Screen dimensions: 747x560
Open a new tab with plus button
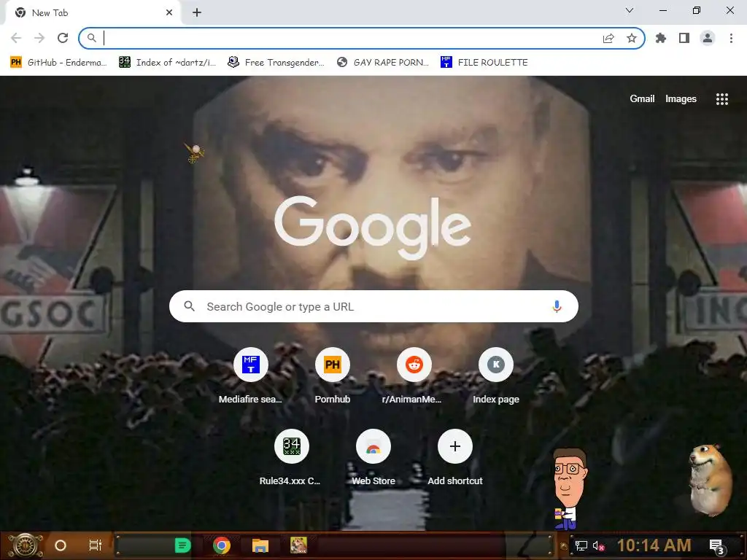tap(197, 12)
